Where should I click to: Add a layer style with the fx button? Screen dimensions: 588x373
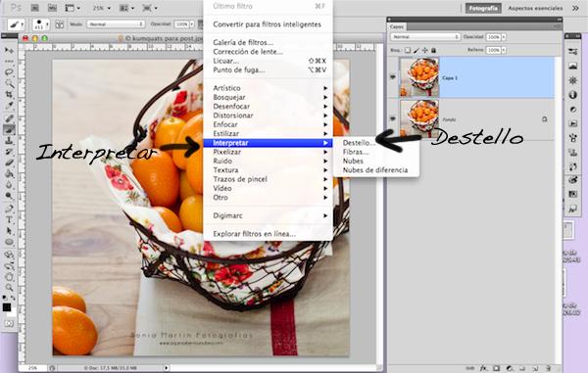coord(483,368)
